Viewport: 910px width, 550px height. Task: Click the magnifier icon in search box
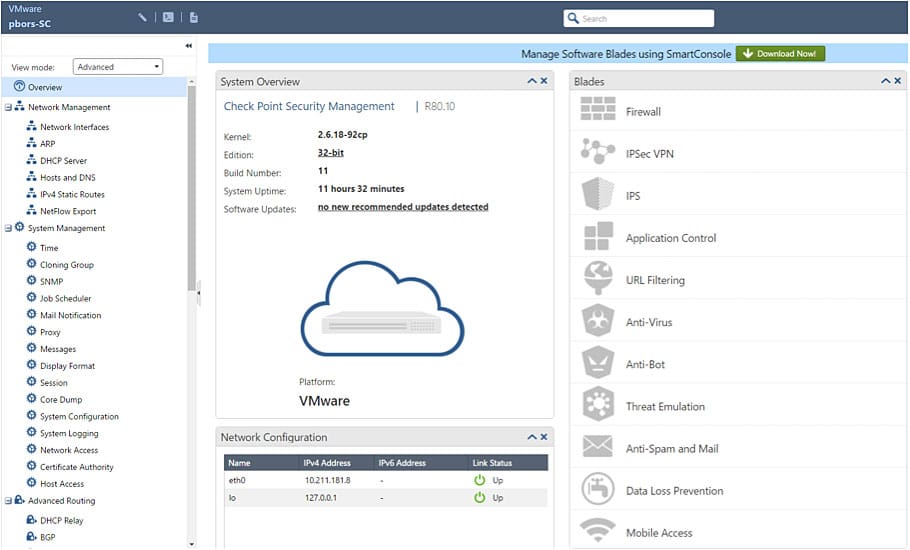click(x=573, y=18)
